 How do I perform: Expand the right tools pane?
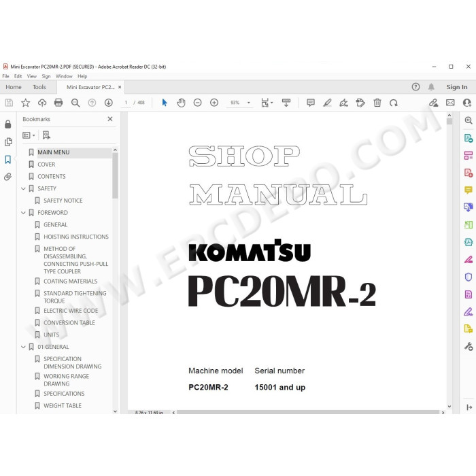469,407
